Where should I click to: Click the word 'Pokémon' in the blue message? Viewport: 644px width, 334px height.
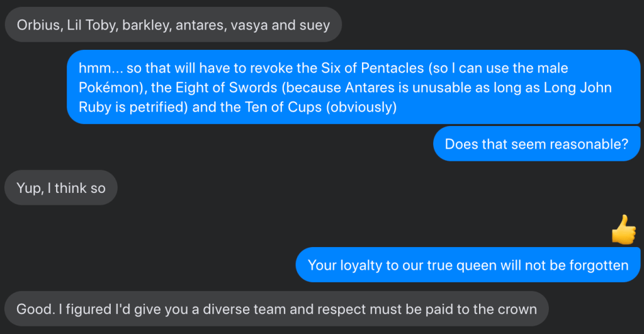(107, 88)
